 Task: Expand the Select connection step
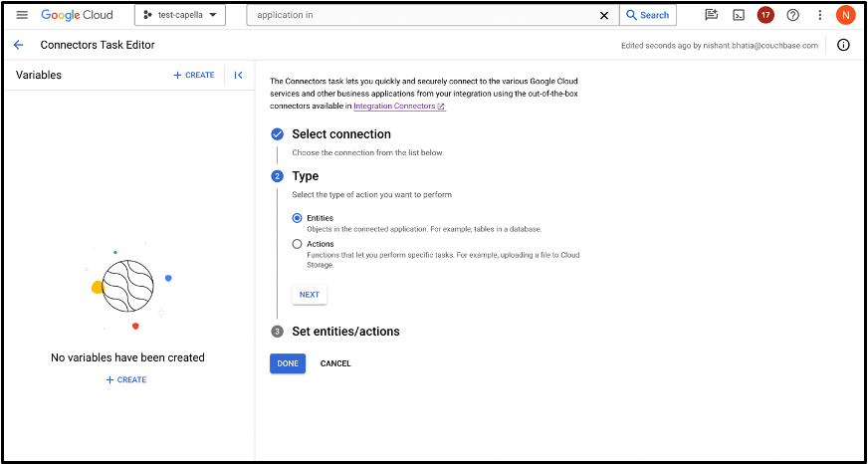pos(341,134)
